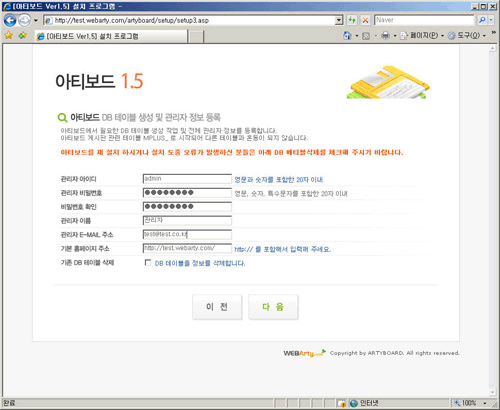Click the green magnifier heading icon

[x=62, y=117]
